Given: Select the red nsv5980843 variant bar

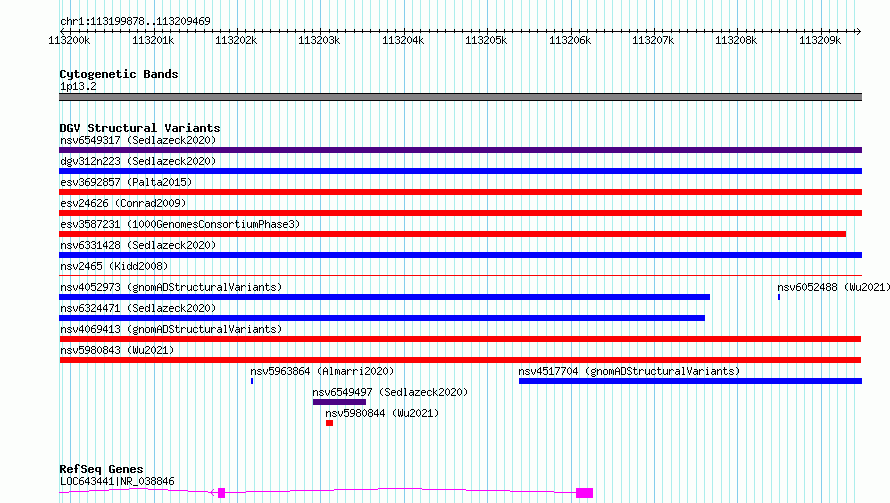Looking at the screenshot, I should [x=460, y=360].
